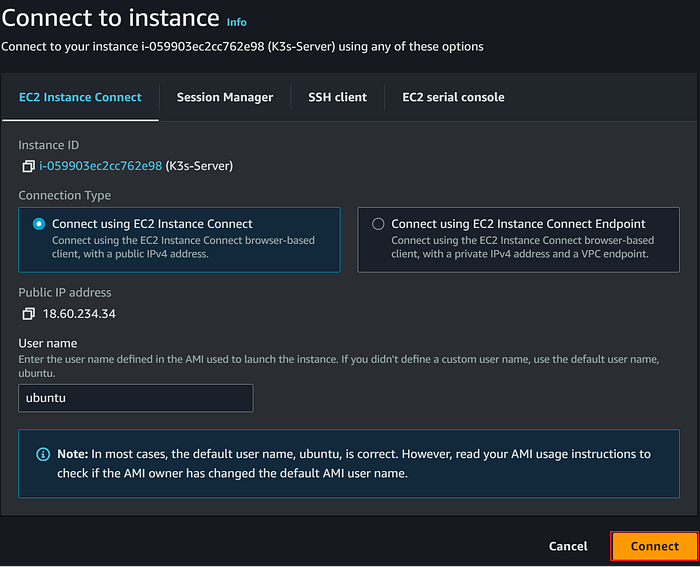Choose the EC2 Instance Connect Endpoint radio option
The height and width of the screenshot is (567, 700).
[x=378, y=224]
